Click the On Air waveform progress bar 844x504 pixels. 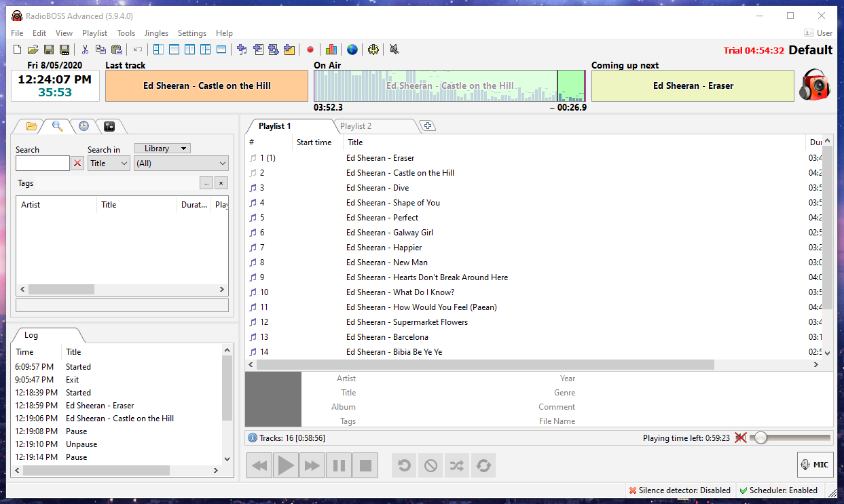(449, 85)
